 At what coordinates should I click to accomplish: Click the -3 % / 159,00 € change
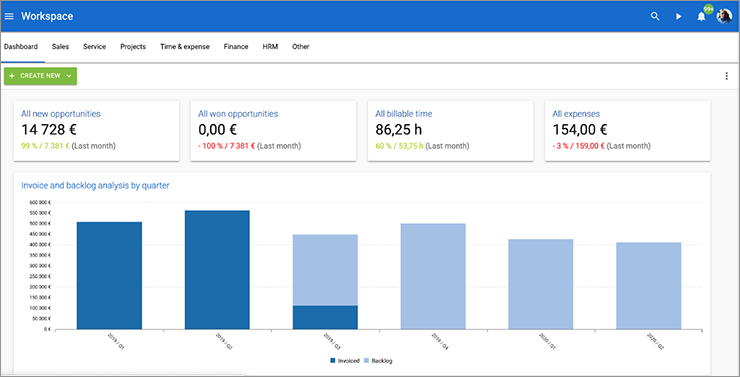coord(579,146)
